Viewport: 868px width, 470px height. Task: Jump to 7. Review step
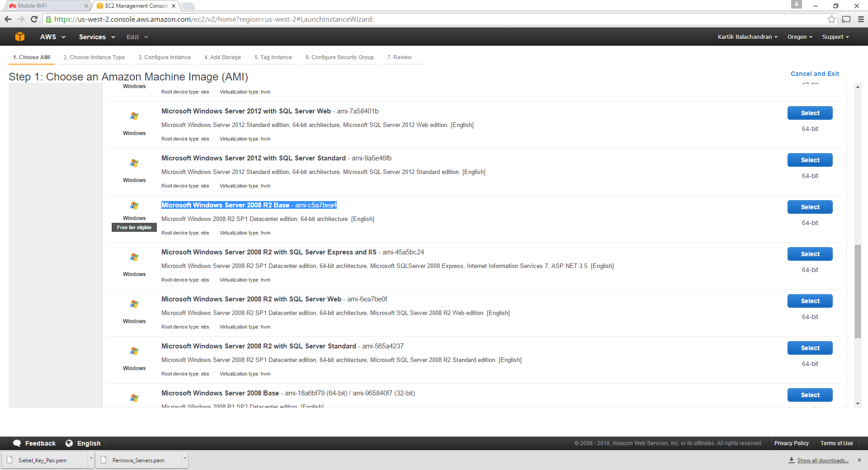pyautogui.click(x=400, y=57)
